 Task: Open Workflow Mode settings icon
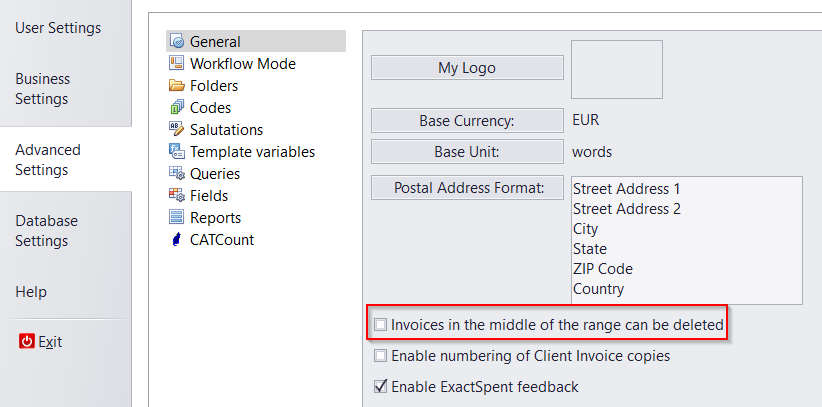pyautogui.click(x=177, y=63)
